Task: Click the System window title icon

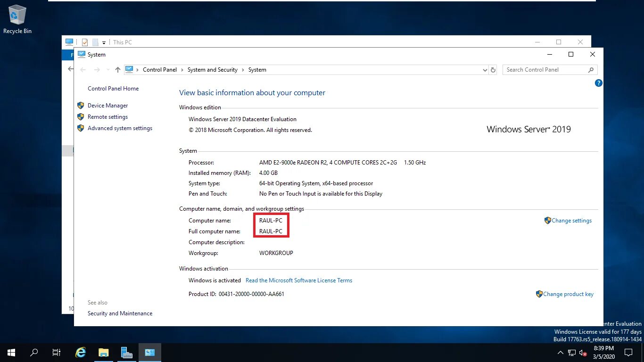Action: coord(81,54)
